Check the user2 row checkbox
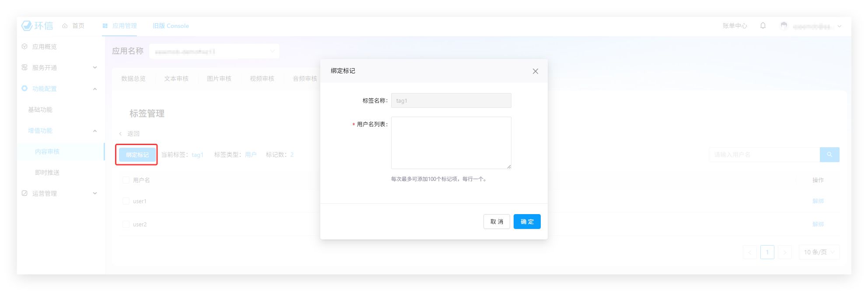 (126, 224)
